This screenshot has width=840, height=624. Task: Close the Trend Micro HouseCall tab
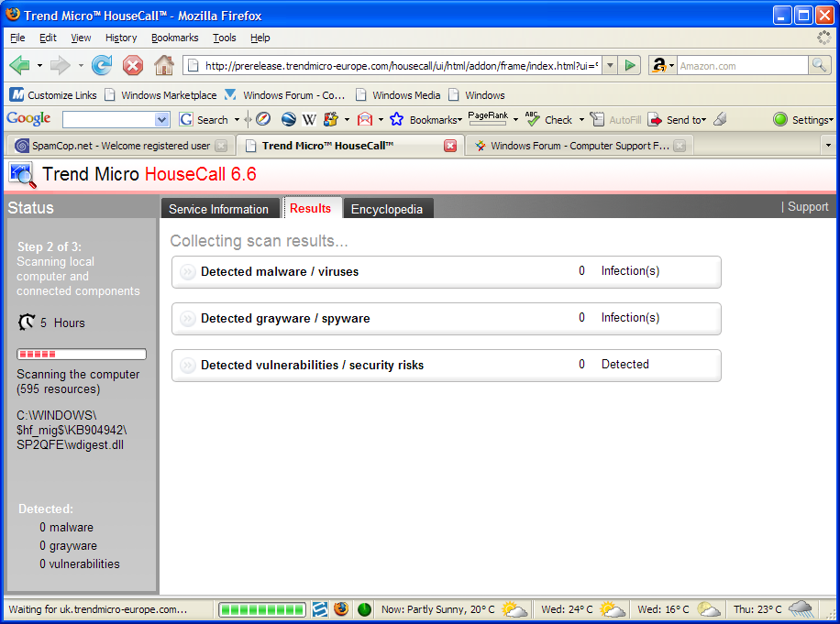[x=450, y=146]
